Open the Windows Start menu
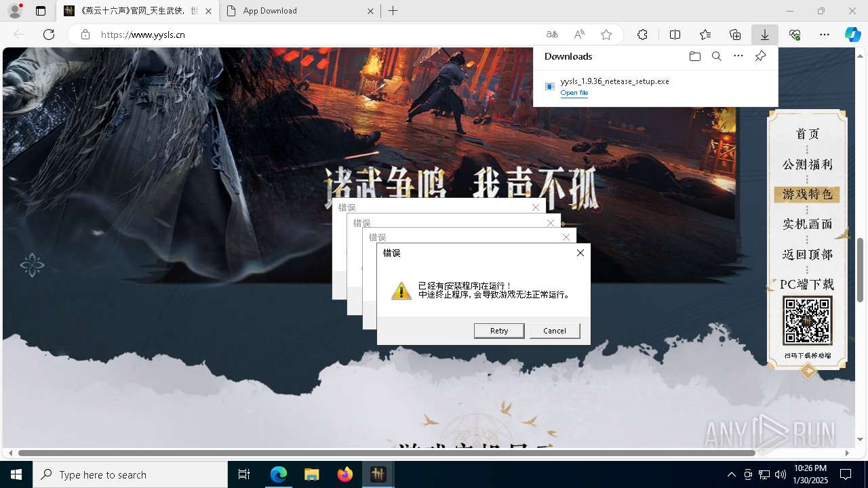 [16, 474]
